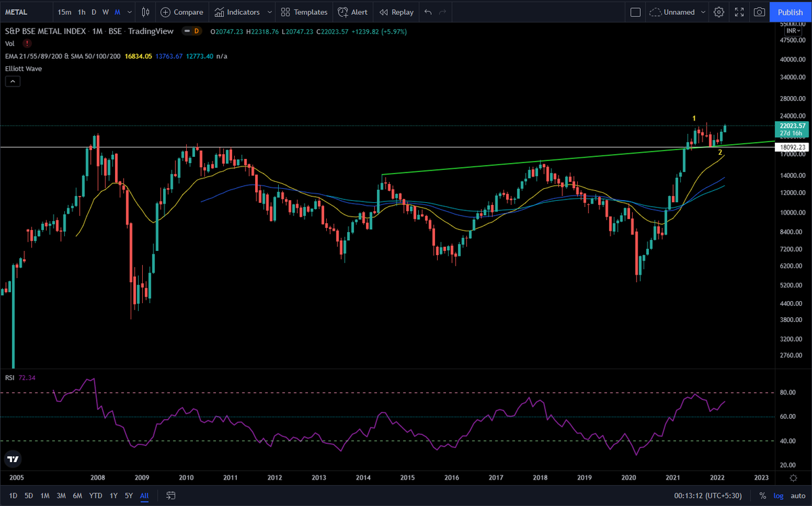Start bar Replay mode

pyautogui.click(x=397, y=12)
